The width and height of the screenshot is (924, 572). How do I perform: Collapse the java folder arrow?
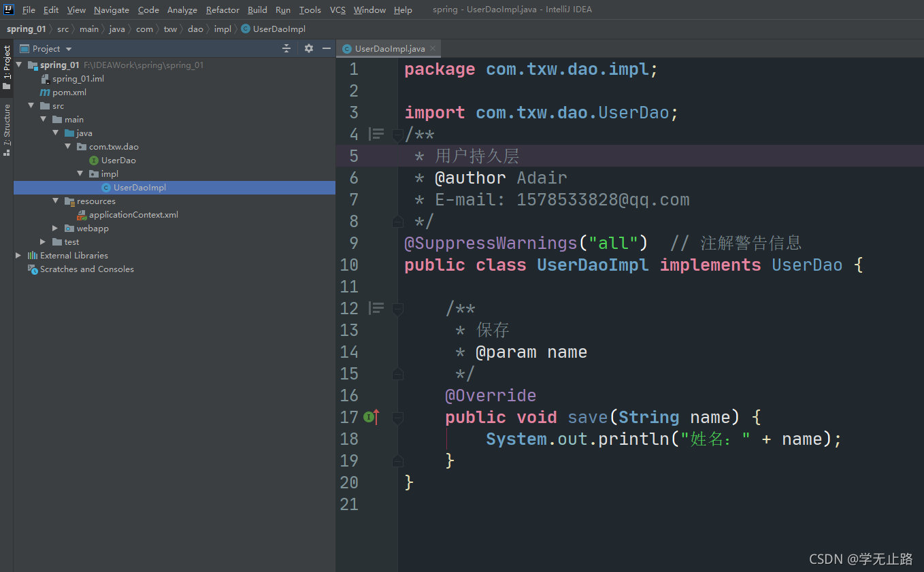(x=56, y=133)
